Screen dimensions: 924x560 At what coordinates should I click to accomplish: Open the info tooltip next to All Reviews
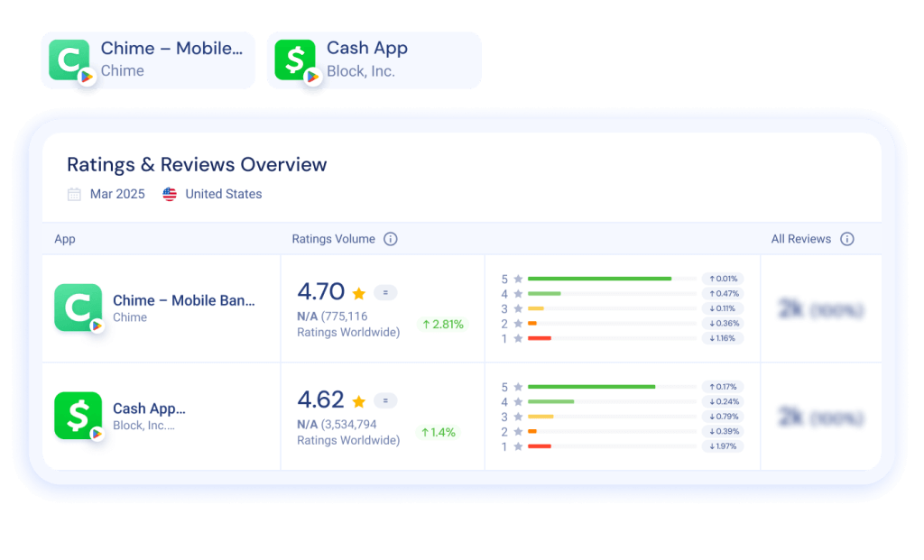coord(847,239)
